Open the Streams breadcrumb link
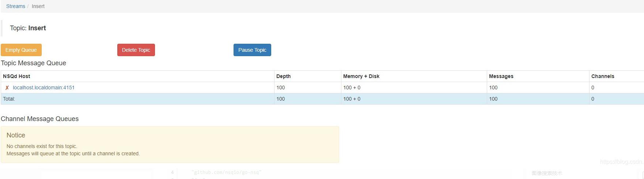This screenshot has width=644, height=179. pos(16,6)
